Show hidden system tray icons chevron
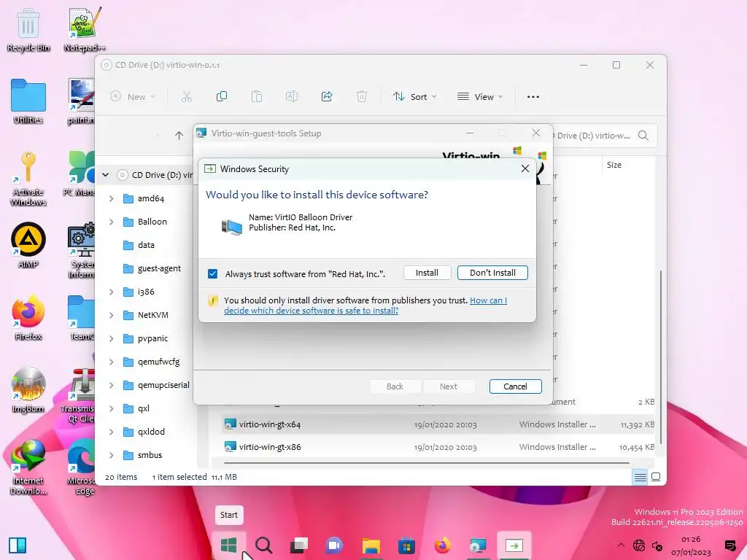The height and width of the screenshot is (560, 747). [620, 545]
